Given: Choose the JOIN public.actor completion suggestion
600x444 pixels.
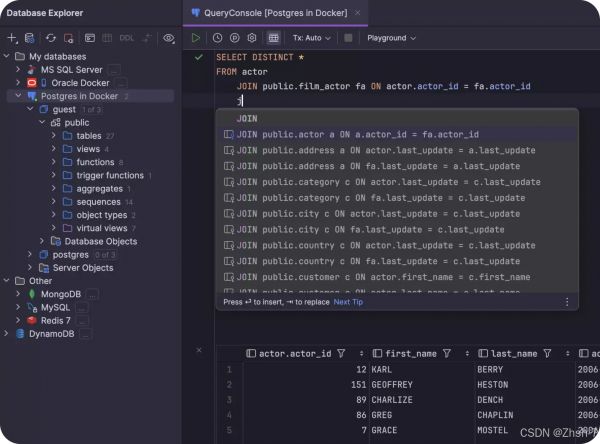Looking at the screenshot, I should (356, 134).
